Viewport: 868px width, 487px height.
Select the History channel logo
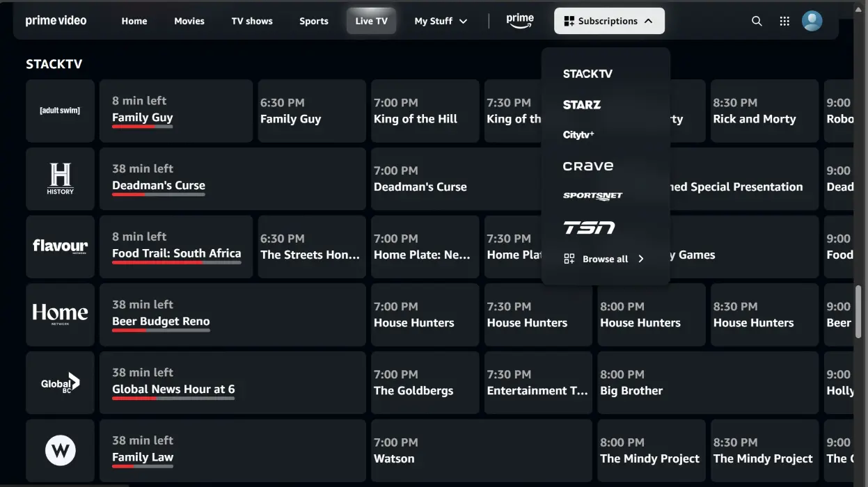(x=60, y=179)
